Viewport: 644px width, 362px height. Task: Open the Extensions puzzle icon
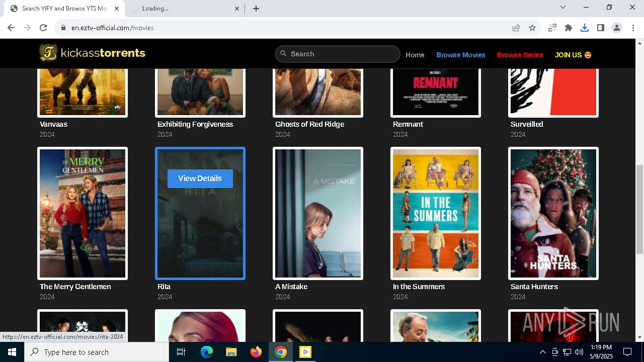[x=569, y=28]
